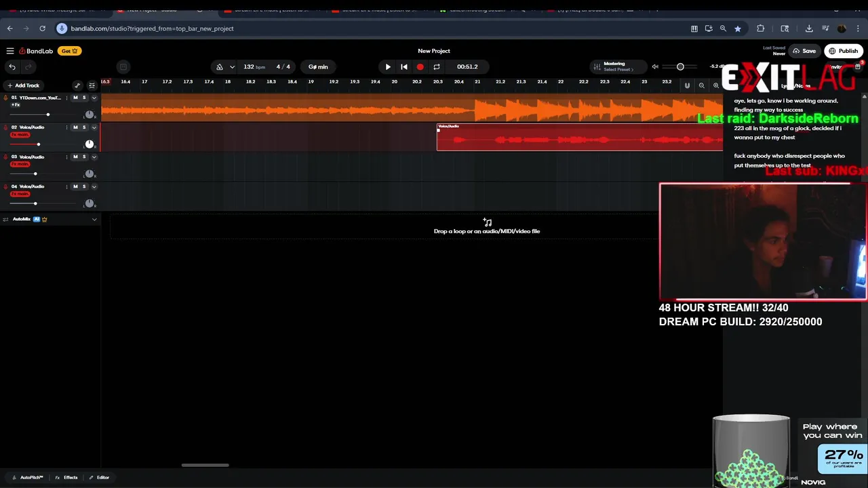
Task: Edit the 132 bpm tempo field
Action: click(254, 67)
